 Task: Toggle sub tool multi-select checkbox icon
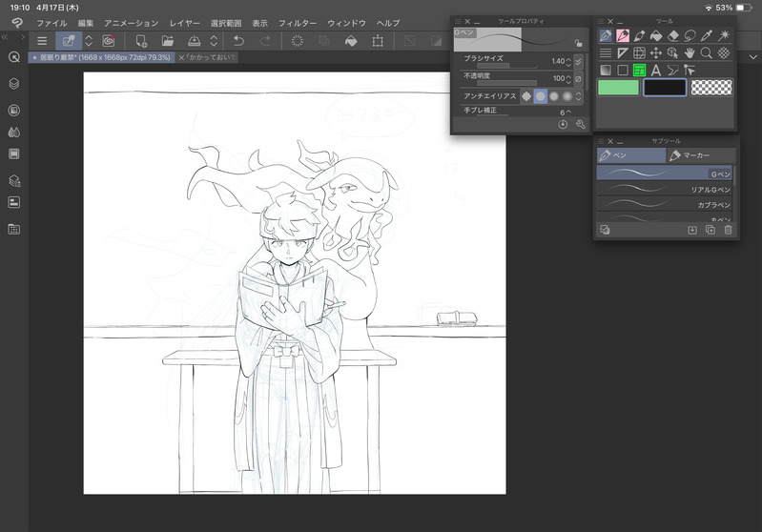[605, 230]
